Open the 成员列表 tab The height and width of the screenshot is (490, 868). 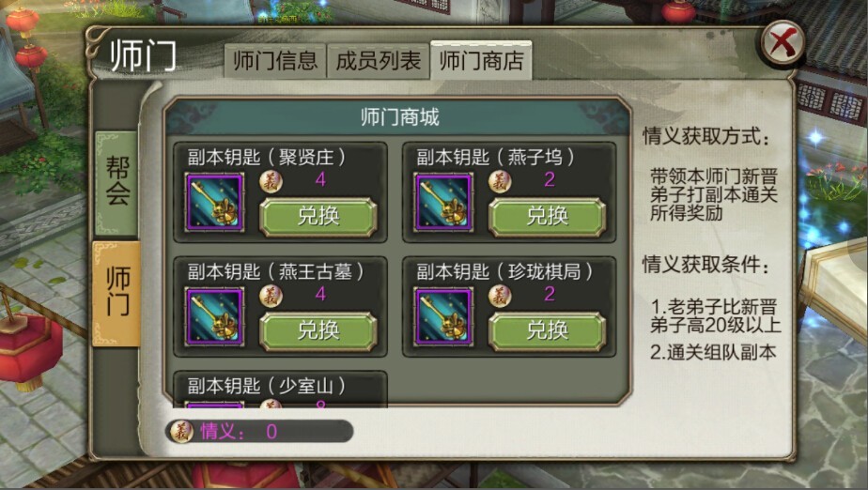click(378, 61)
